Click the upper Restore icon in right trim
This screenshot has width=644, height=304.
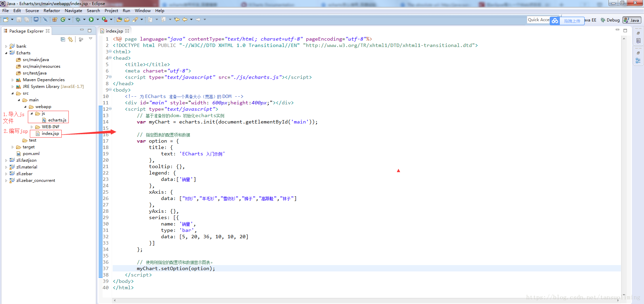[638, 33]
